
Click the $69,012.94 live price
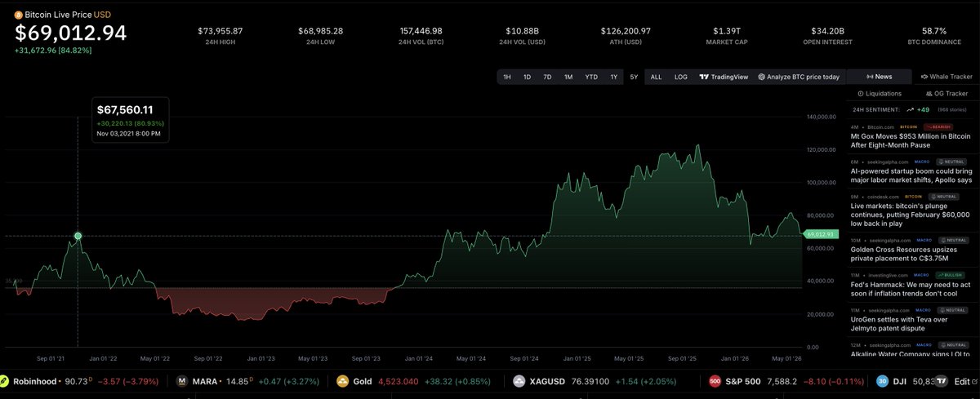[x=71, y=34]
